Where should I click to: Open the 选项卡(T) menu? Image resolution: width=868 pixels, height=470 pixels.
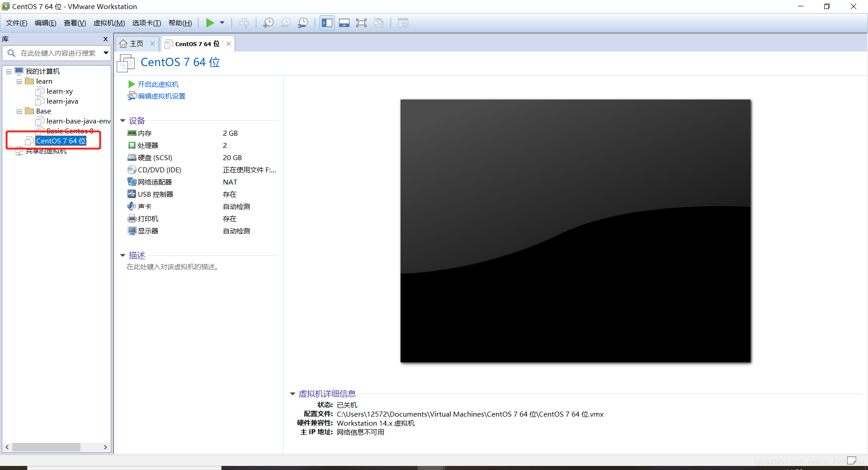click(x=146, y=23)
